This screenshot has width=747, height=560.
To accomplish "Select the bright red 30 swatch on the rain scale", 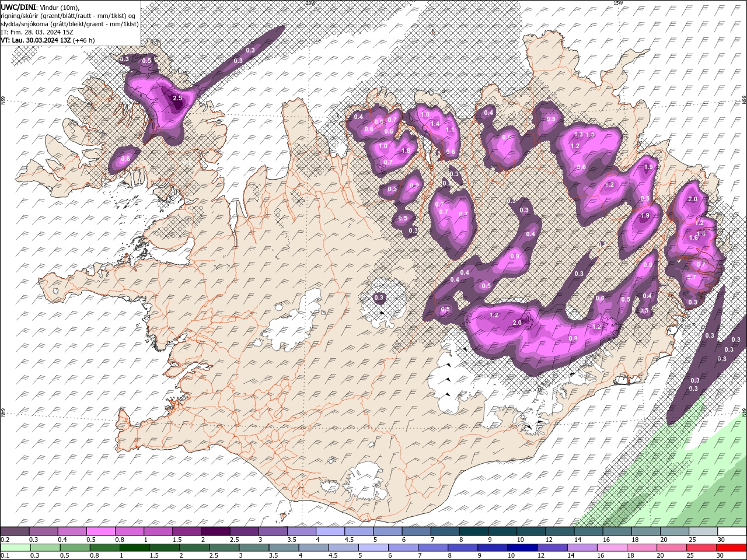I will [732, 548].
